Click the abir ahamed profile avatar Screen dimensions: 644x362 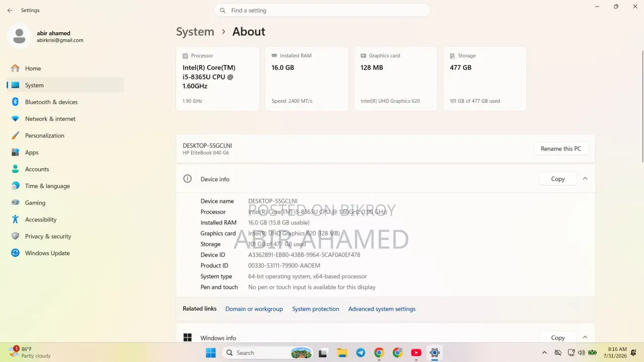click(x=20, y=36)
